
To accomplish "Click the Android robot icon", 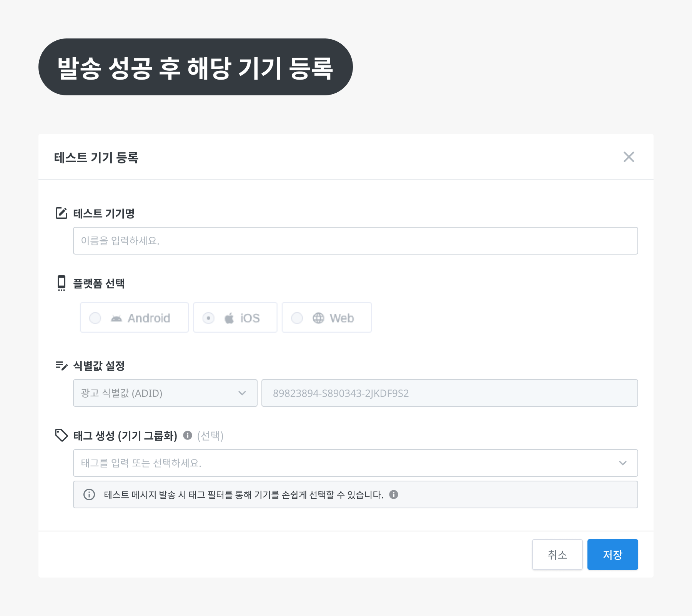I will 116,318.
